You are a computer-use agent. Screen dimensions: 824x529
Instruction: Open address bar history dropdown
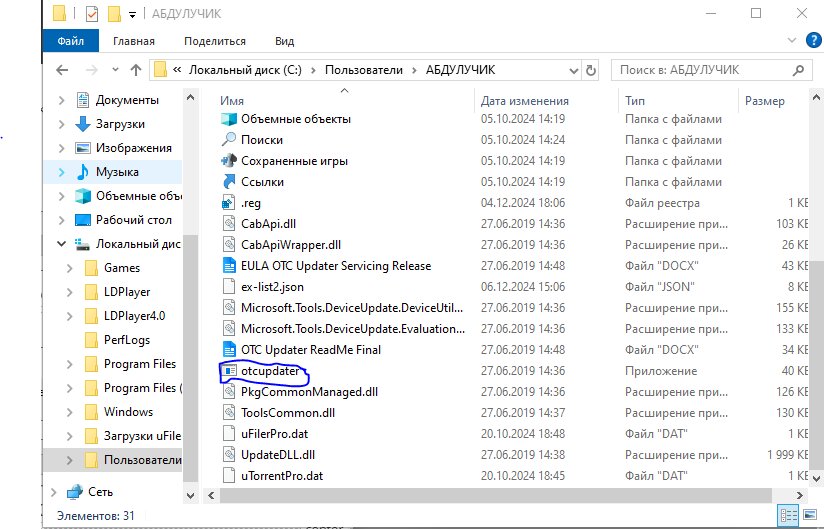tap(573, 70)
